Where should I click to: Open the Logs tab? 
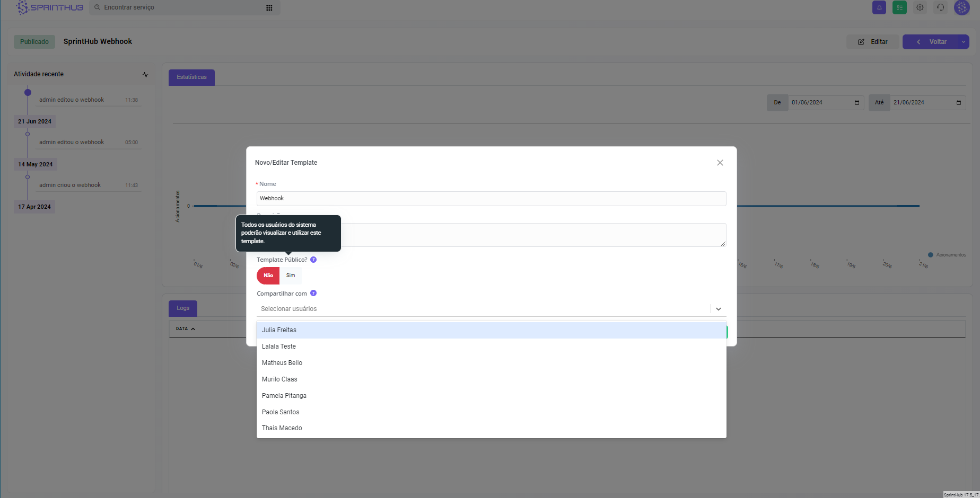tap(183, 308)
